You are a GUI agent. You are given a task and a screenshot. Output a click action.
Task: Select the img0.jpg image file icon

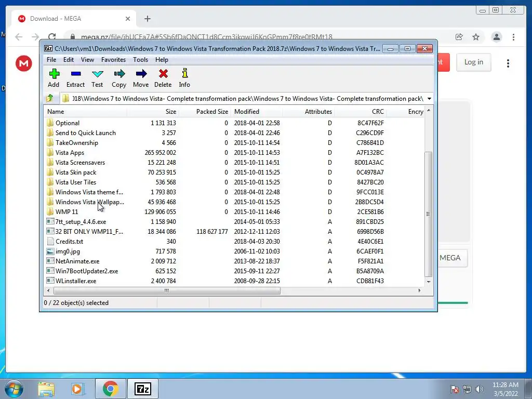50,251
